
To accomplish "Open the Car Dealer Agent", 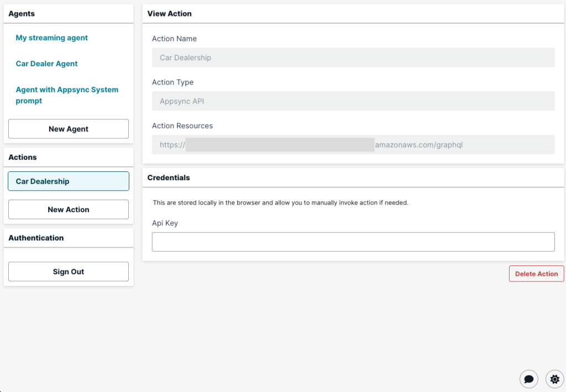I will point(46,64).
